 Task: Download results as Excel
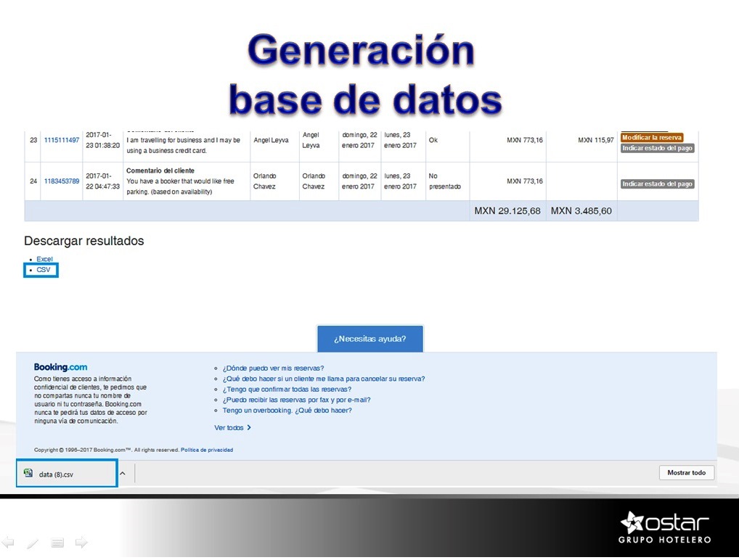click(x=44, y=259)
